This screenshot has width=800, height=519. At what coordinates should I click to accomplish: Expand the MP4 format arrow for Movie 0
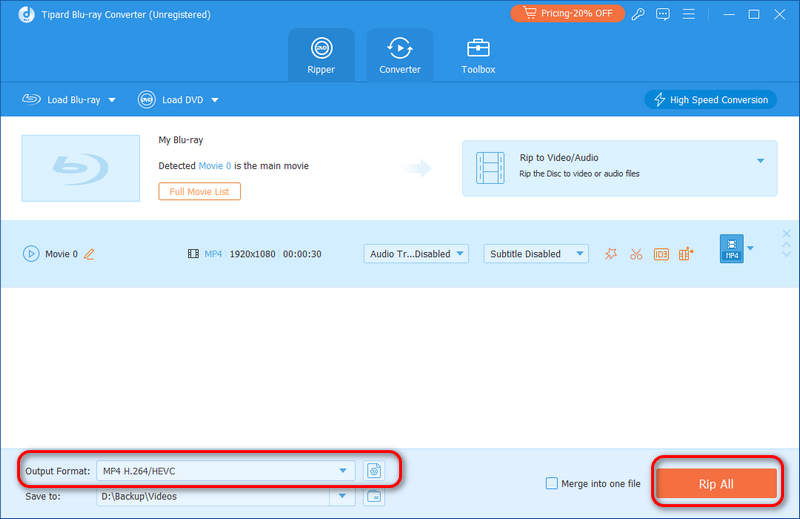click(750, 249)
